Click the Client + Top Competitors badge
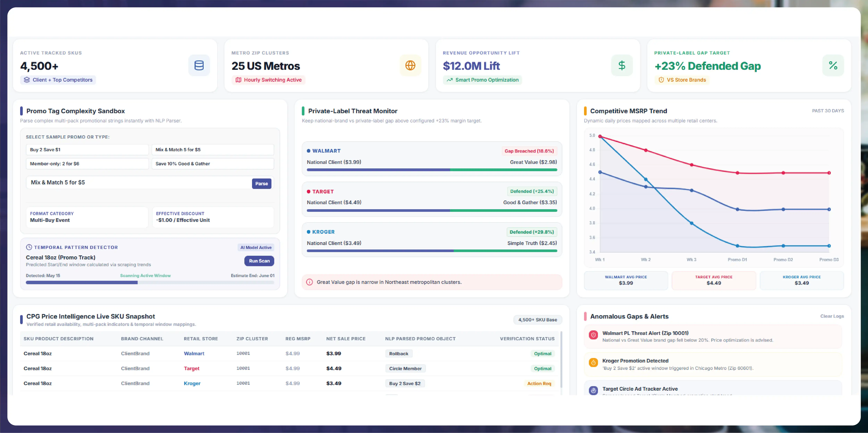Image resolution: width=868 pixels, height=433 pixels. pyautogui.click(x=58, y=80)
